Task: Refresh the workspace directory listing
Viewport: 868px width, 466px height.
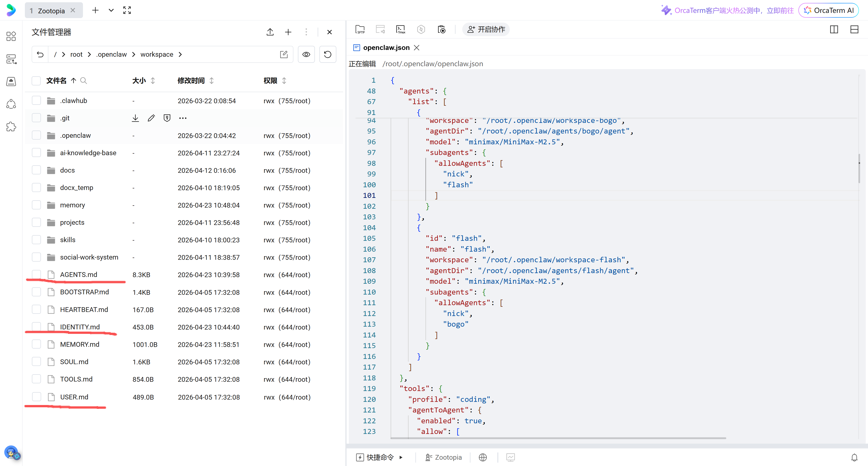Action: (x=328, y=54)
